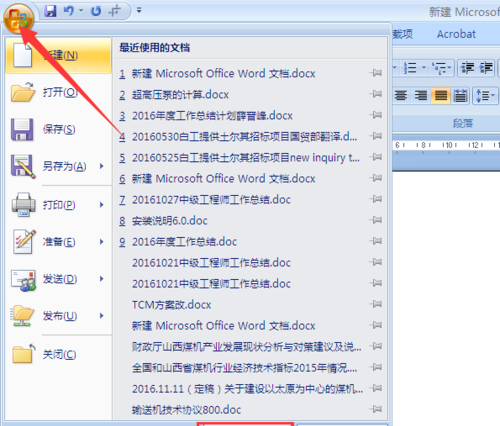
Task: Open recent file 输送机技术协议800.doc
Action: pyautogui.click(x=186, y=409)
